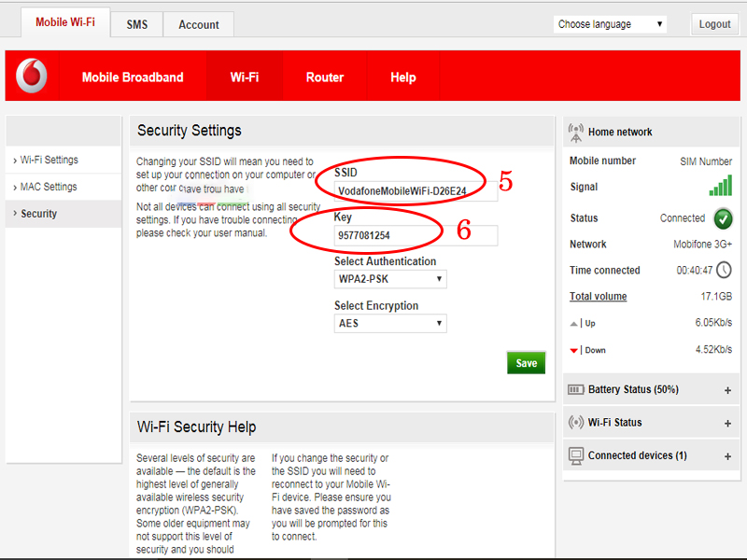The width and height of the screenshot is (747, 560).
Task: Click the Home network antenna icon
Action: pyautogui.click(x=575, y=132)
